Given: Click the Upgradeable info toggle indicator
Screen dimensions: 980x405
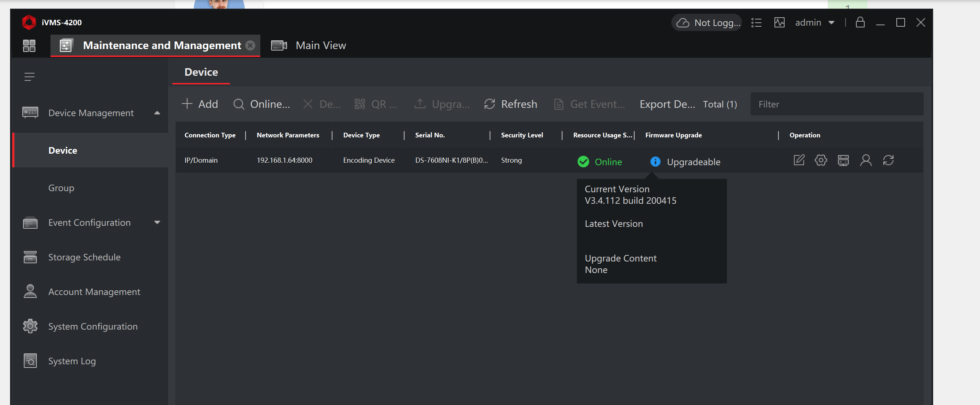Looking at the screenshot, I should click(x=655, y=162).
